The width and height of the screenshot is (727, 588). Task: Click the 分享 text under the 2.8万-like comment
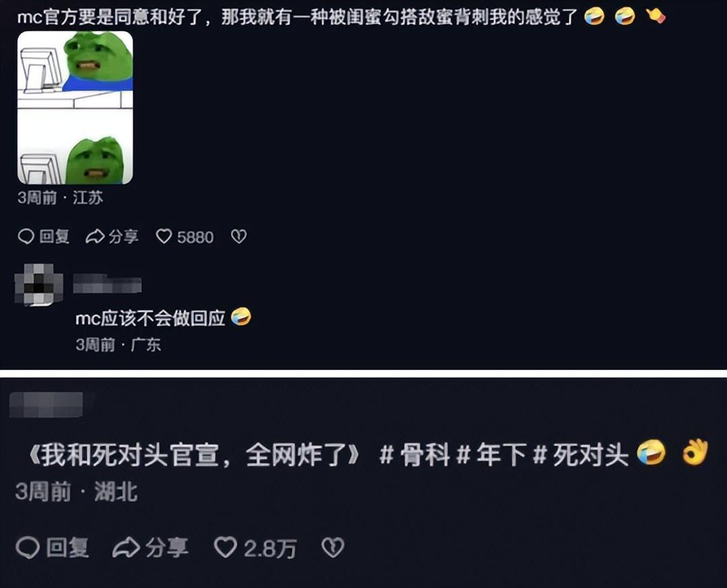[x=167, y=548]
